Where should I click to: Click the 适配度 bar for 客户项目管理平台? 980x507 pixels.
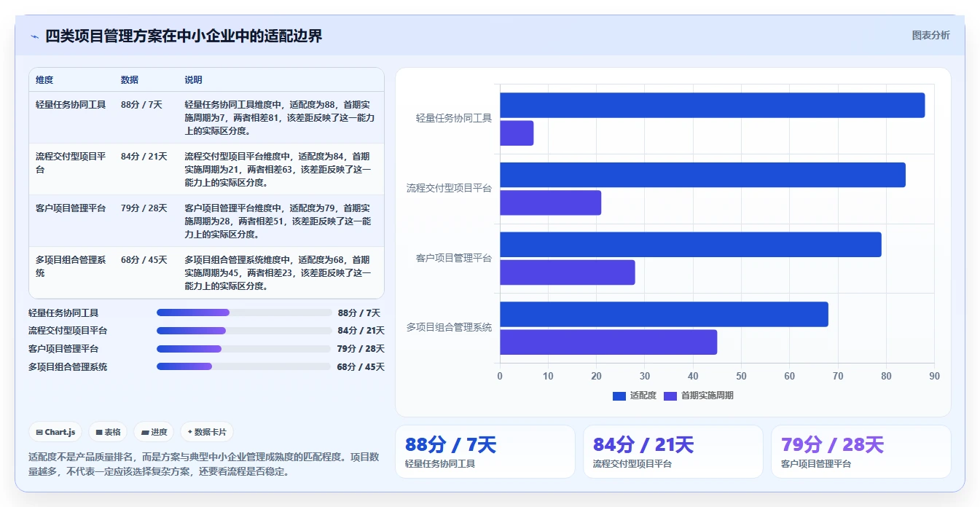pos(691,244)
